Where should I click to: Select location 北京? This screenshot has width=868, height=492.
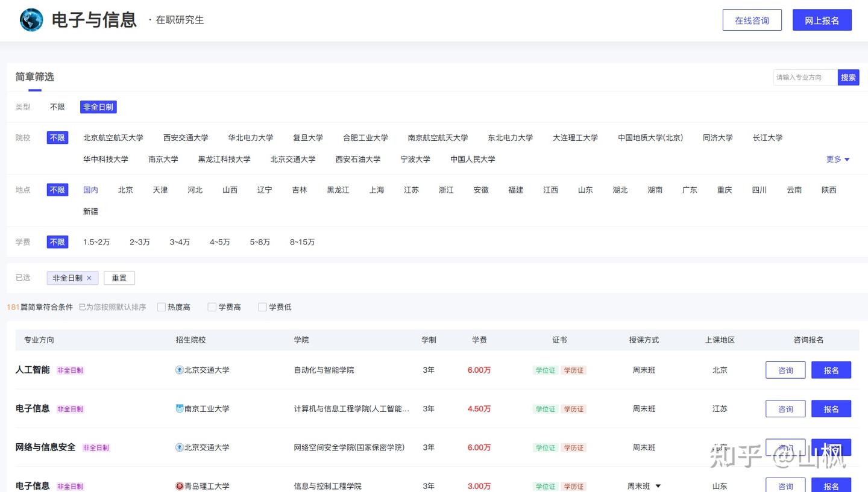click(x=125, y=190)
